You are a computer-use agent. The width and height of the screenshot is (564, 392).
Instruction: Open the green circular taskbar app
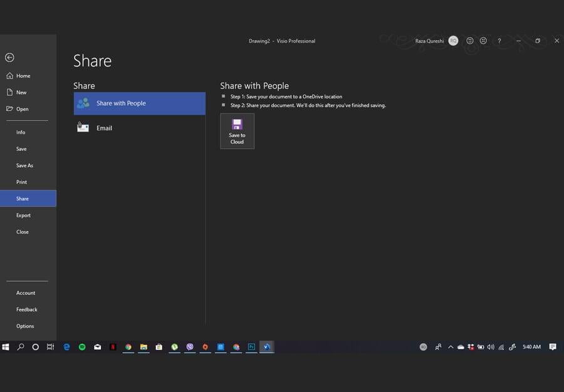[x=174, y=347]
